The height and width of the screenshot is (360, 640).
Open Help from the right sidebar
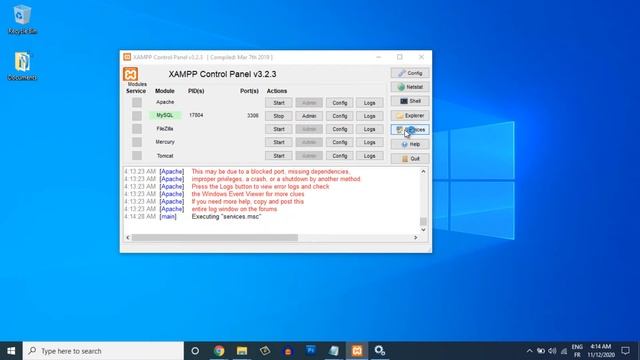[410, 144]
